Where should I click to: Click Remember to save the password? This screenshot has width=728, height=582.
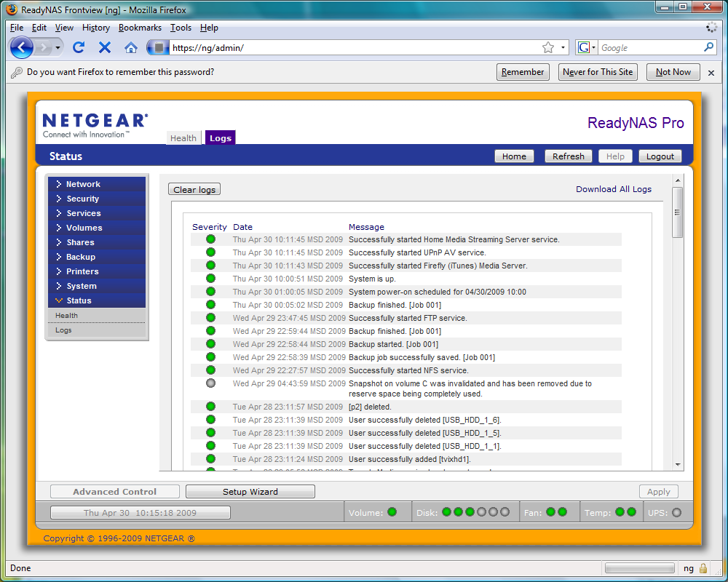523,72
